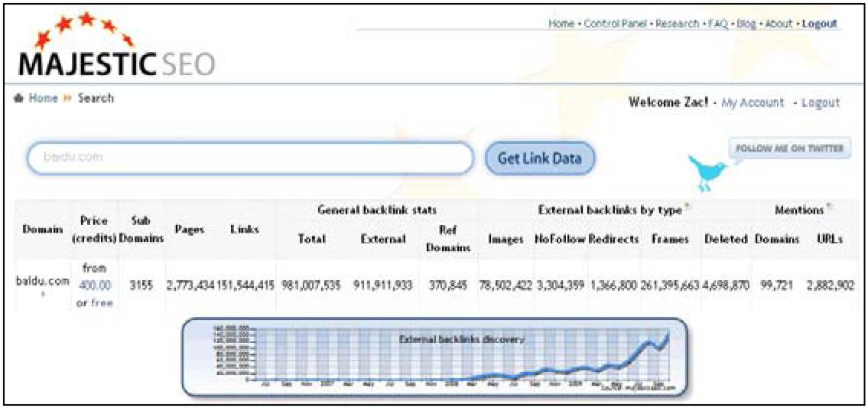Screen dimensions: 868x408
Task: Click Total backlinks value 981,007,535
Action: tap(311, 286)
